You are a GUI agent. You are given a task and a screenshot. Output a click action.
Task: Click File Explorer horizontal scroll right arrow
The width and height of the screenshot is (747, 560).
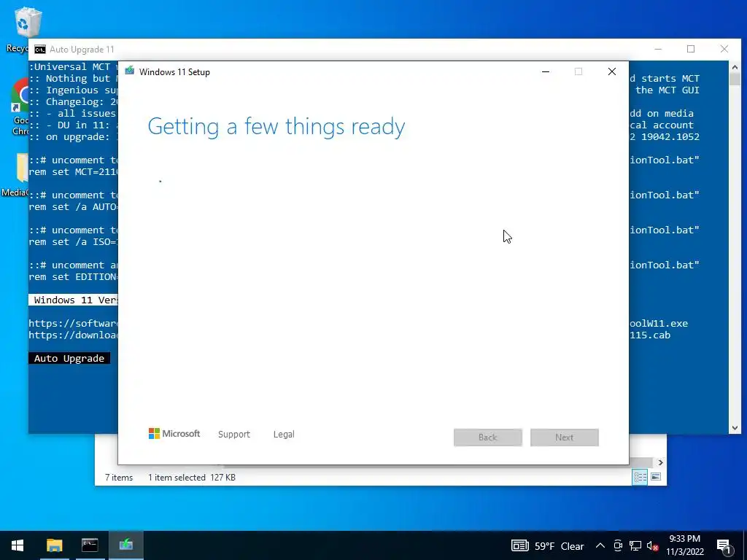(660, 462)
